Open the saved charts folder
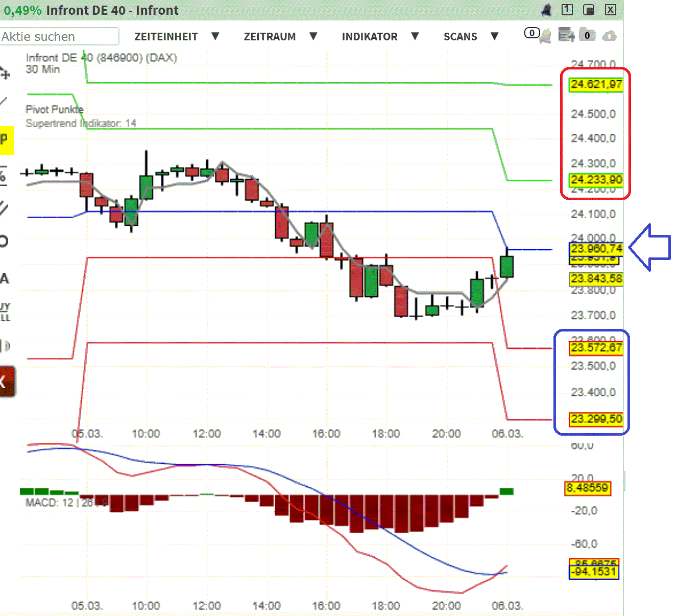The width and height of the screenshot is (678, 616). tap(587, 35)
